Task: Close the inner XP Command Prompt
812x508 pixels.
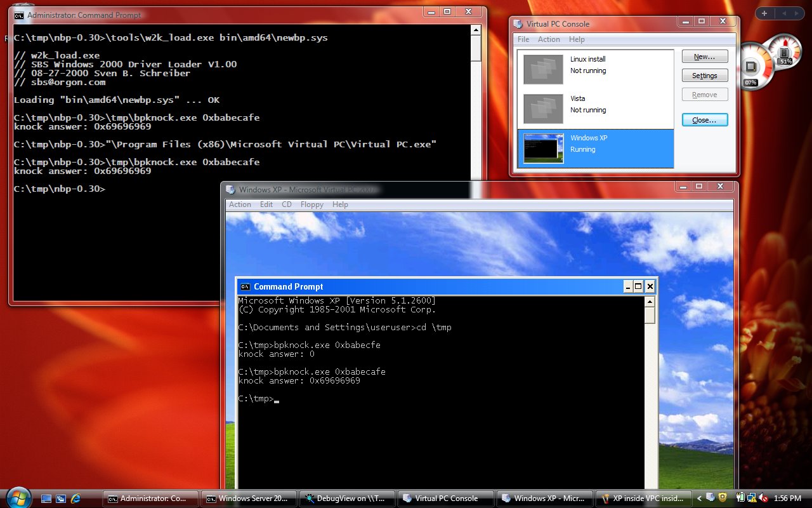Action: (650, 286)
